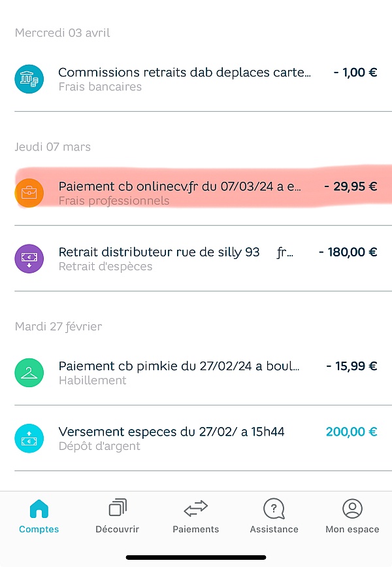Tap the Mon espace profile icon
The height and width of the screenshot is (567, 392).
pos(352,508)
